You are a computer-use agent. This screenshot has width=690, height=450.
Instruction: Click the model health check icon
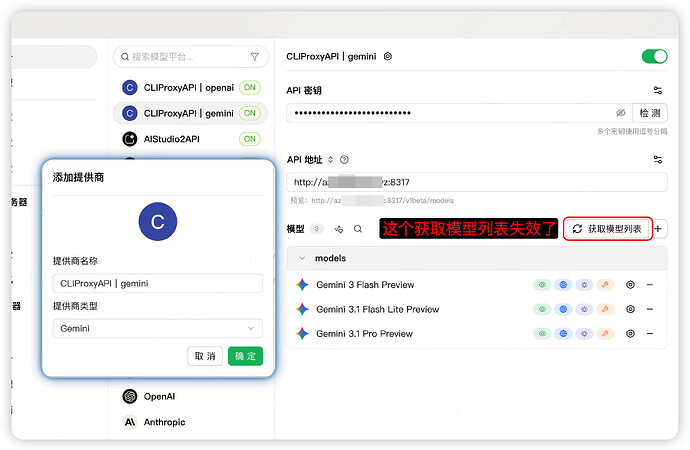click(338, 229)
